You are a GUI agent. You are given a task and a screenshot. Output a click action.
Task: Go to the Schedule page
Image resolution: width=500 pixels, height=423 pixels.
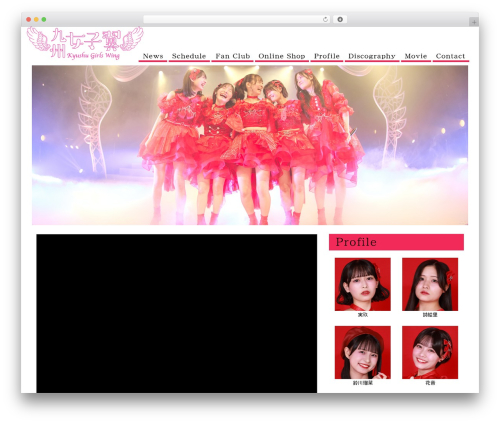[x=189, y=56]
